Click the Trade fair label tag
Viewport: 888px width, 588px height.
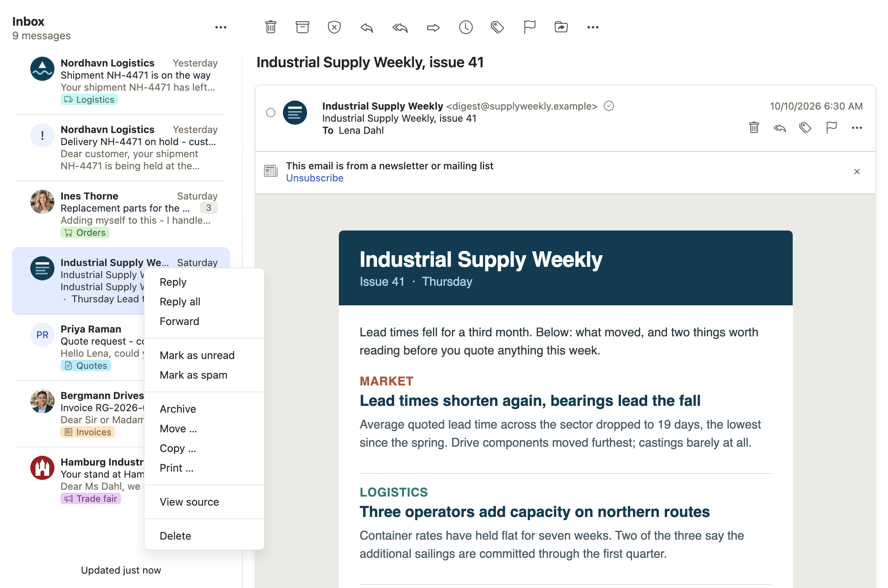coord(91,499)
